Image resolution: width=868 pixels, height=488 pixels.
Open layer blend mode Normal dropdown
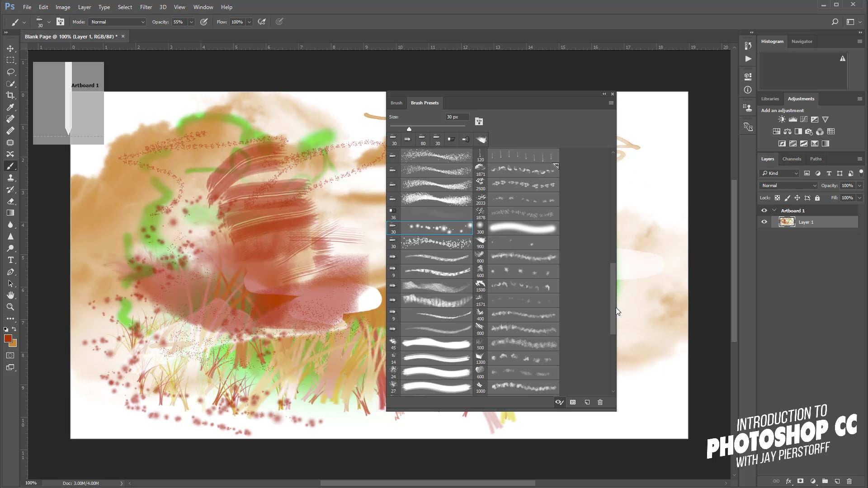coord(788,185)
